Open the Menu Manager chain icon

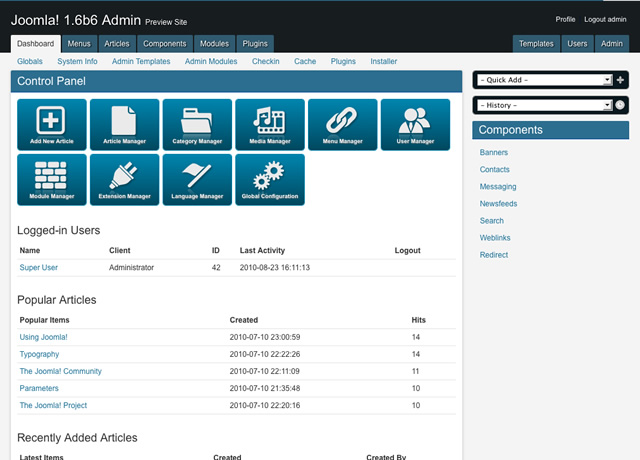(x=342, y=124)
